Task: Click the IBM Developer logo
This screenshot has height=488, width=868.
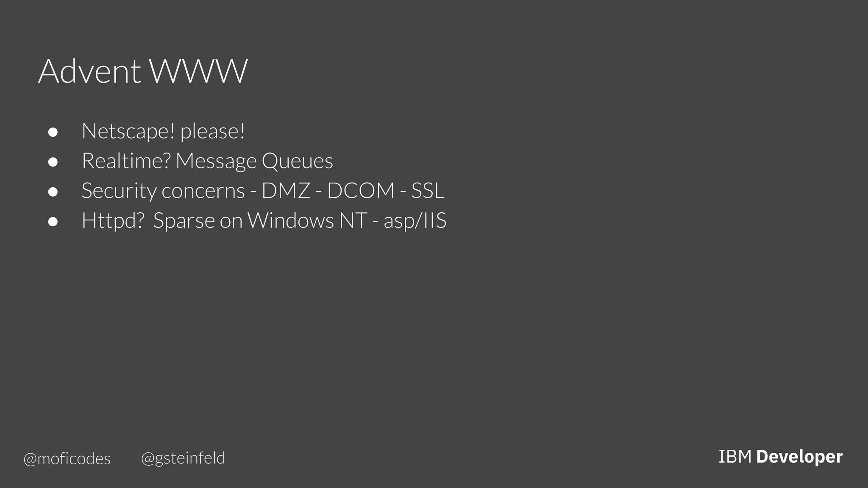Action: tap(780, 457)
